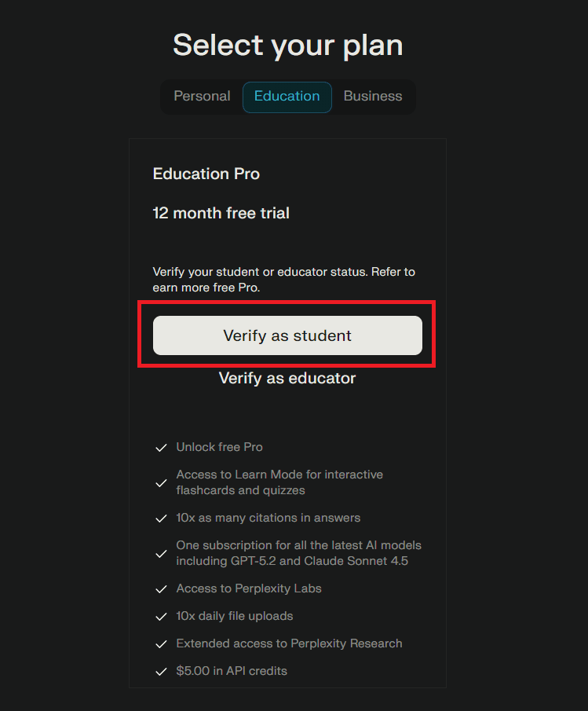Click the "Access to Perplexity Labs" feature text
588x711 pixels.
[248, 588]
